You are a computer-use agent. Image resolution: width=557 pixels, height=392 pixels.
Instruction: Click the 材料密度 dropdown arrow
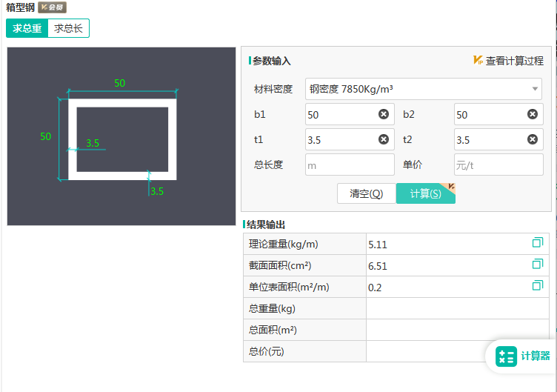535,89
